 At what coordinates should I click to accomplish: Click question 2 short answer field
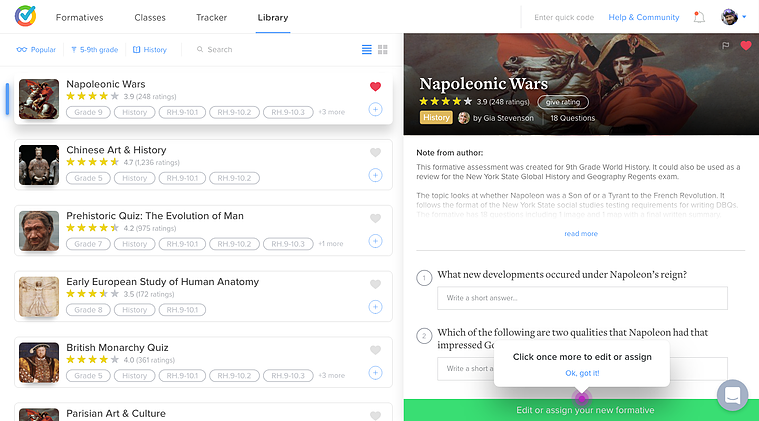coord(582,369)
